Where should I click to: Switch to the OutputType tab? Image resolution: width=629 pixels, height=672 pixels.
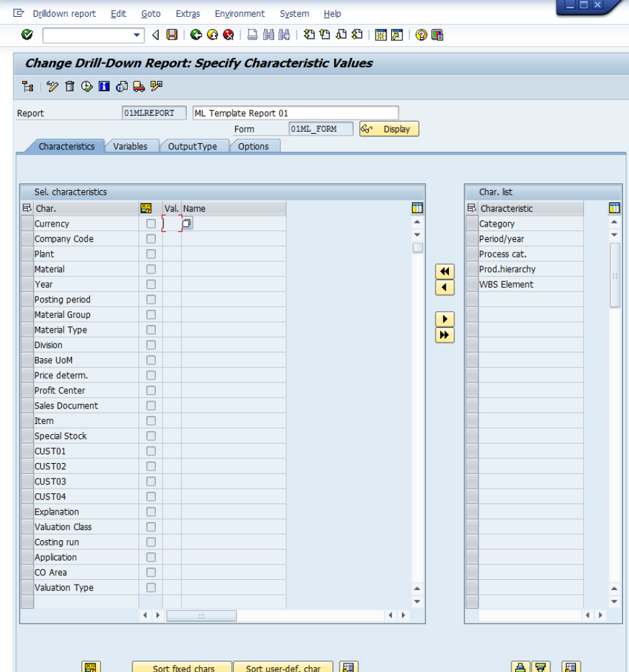(192, 146)
